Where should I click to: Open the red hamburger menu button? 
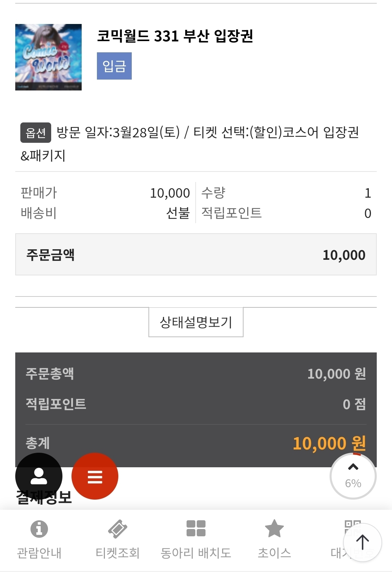coord(95,476)
